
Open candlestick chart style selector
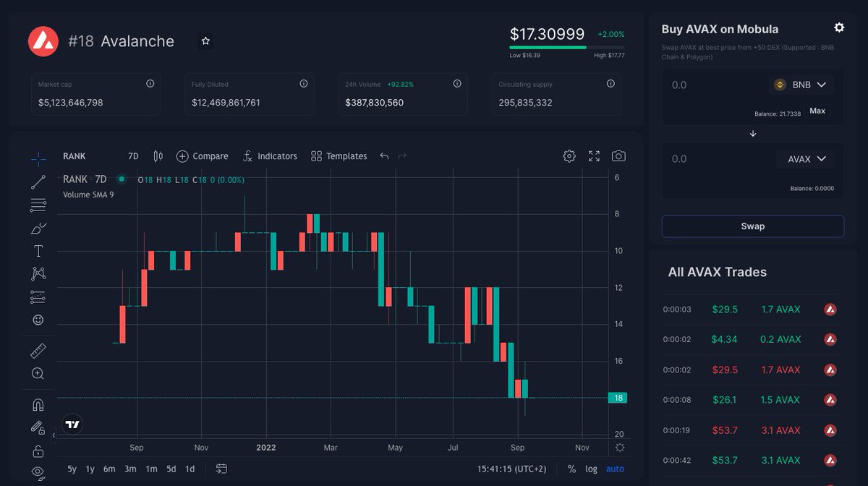tap(158, 156)
